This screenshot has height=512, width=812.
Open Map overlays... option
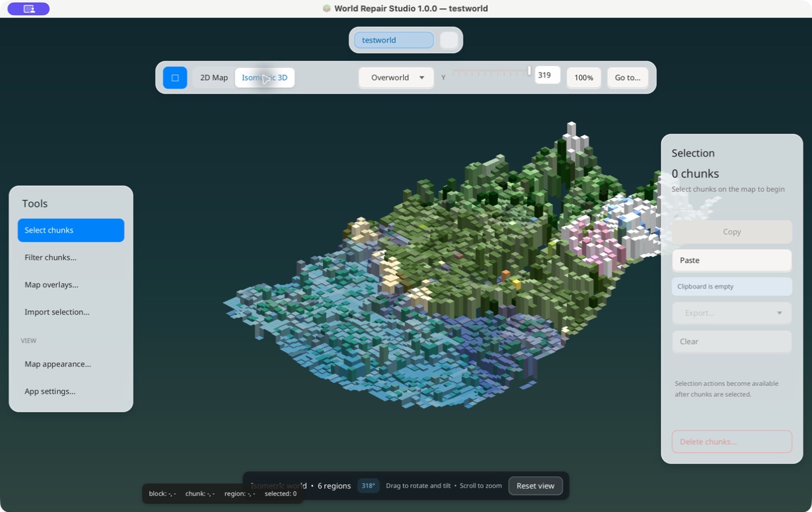pyautogui.click(x=71, y=285)
